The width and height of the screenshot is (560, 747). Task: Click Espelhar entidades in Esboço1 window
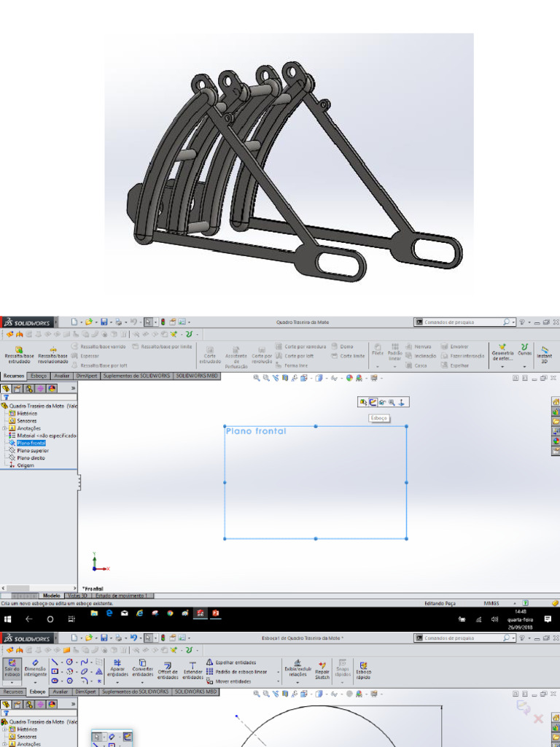231,662
